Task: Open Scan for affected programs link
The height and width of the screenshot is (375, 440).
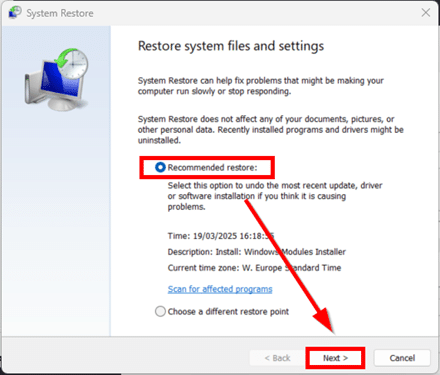Action: click(x=220, y=289)
